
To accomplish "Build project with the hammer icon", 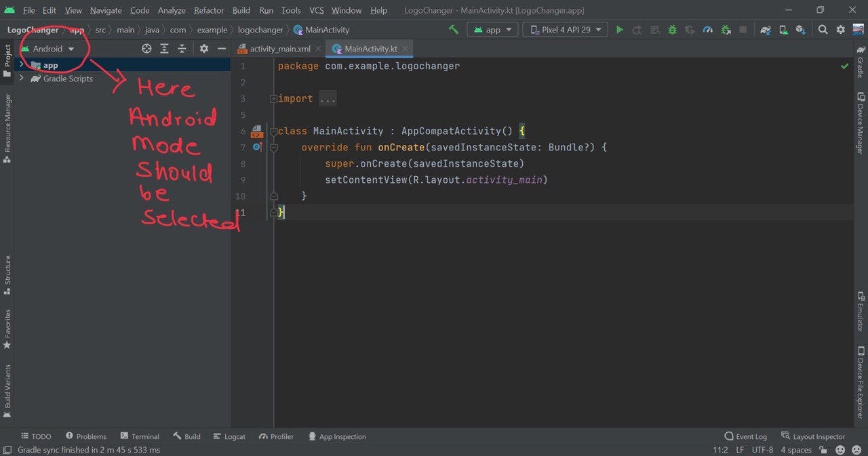I will (x=453, y=30).
